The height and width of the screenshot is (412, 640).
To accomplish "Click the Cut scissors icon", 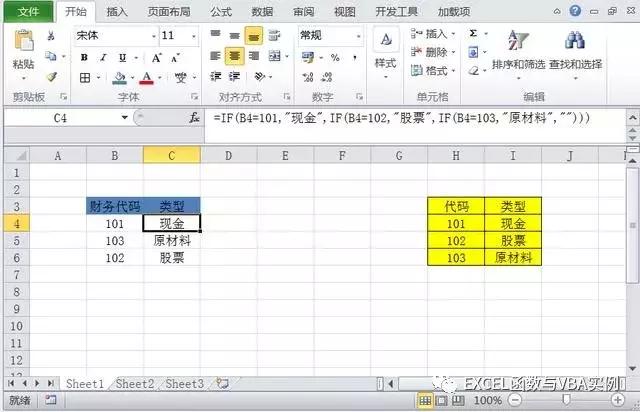I will point(51,36).
